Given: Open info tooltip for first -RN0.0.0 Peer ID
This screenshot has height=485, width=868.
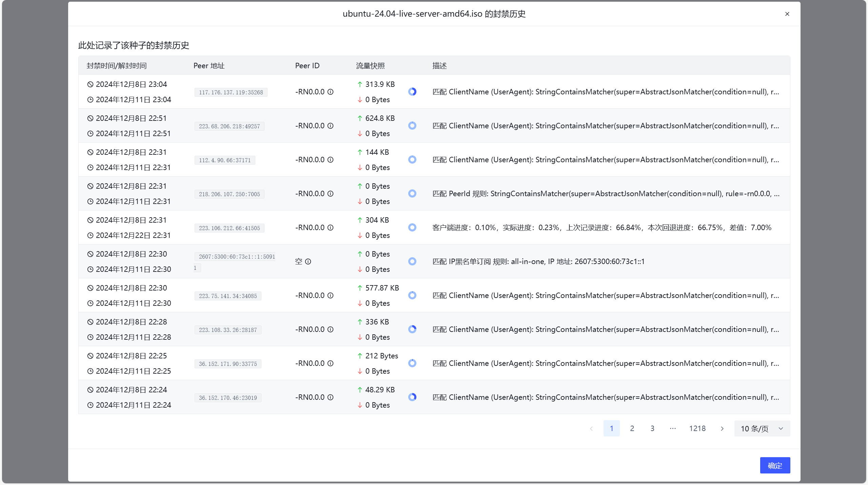Looking at the screenshot, I should tap(331, 92).
